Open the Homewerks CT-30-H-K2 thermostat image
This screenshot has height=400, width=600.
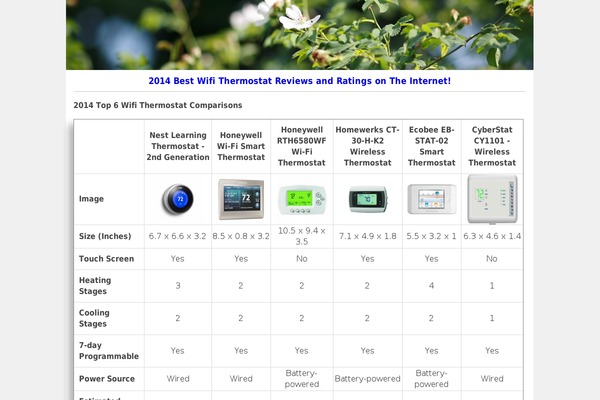[x=368, y=199]
